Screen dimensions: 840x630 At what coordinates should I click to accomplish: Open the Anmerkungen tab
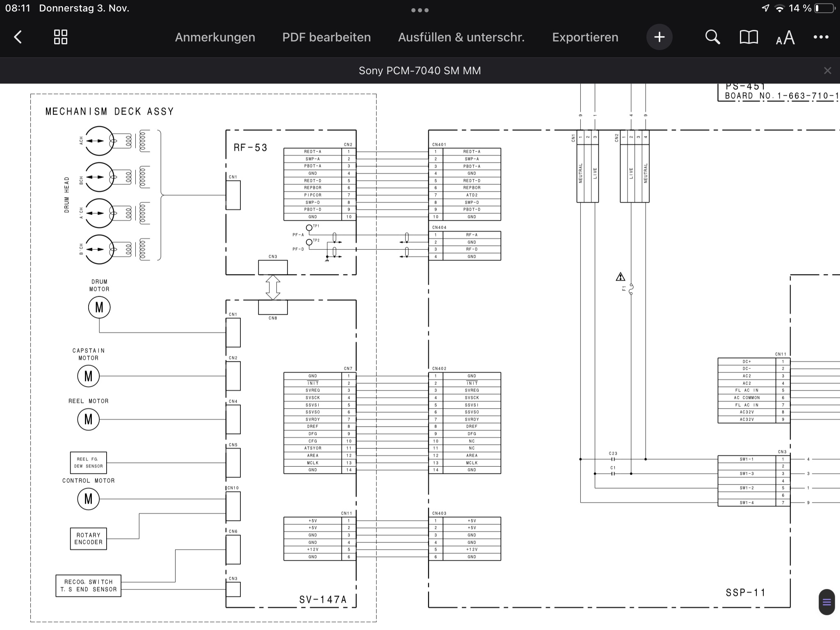coord(215,37)
